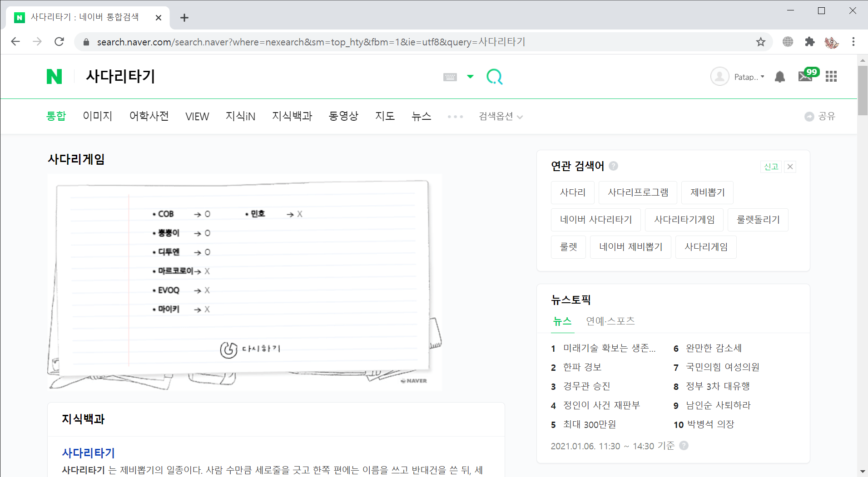Image resolution: width=868 pixels, height=477 pixels.
Task: Open the Naver services grid menu
Action: (831, 76)
